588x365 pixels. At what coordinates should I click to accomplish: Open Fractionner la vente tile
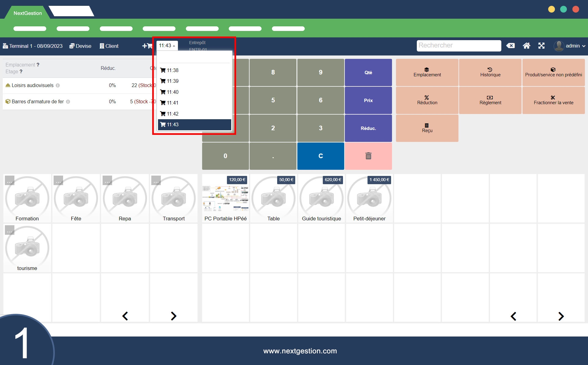[x=553, y=100]
